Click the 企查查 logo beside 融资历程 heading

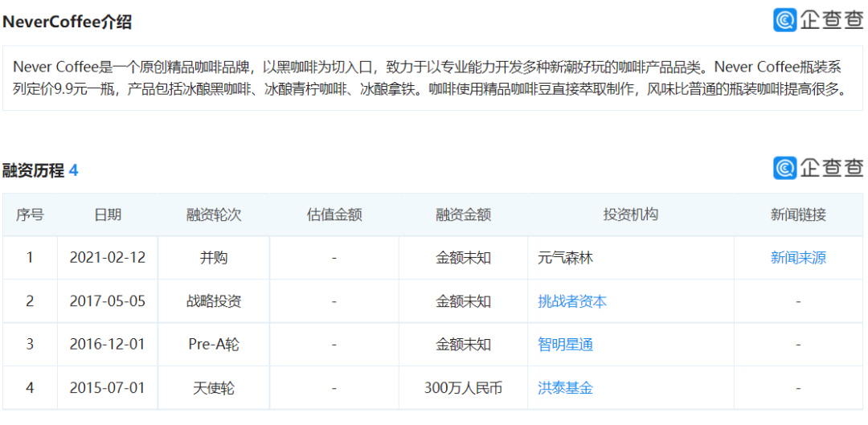(818, 167)
